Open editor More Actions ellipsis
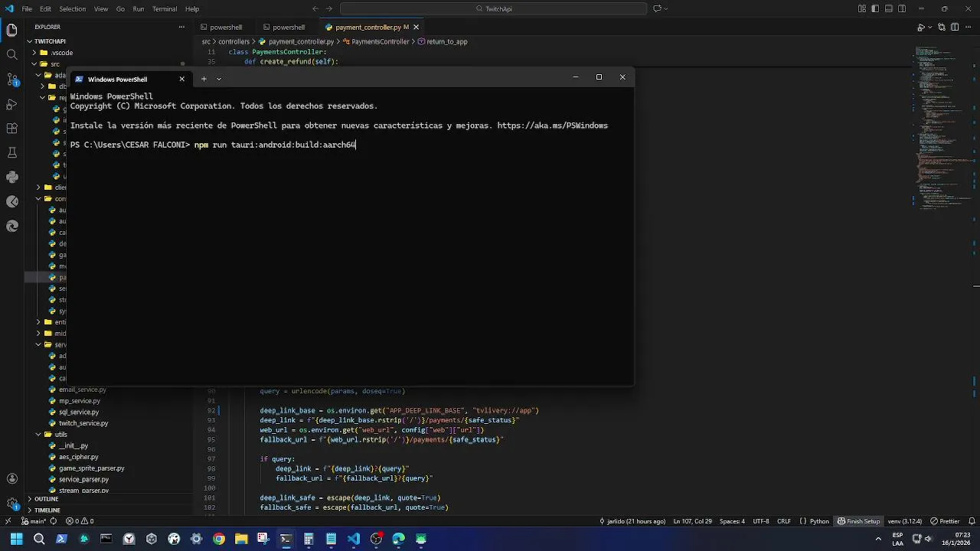 pyautogui.click(x=969, y=27)
